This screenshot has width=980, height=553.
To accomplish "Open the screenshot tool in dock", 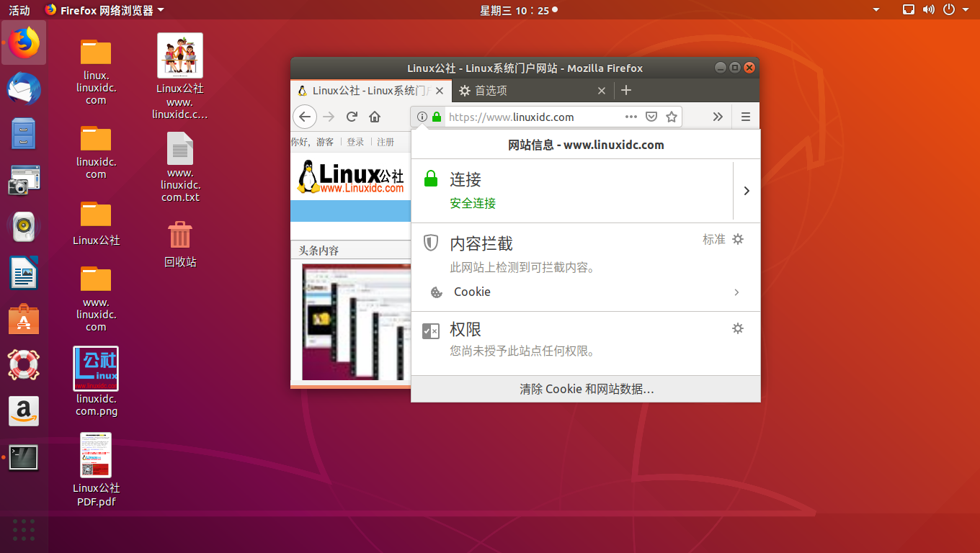I will coord(24,180).
